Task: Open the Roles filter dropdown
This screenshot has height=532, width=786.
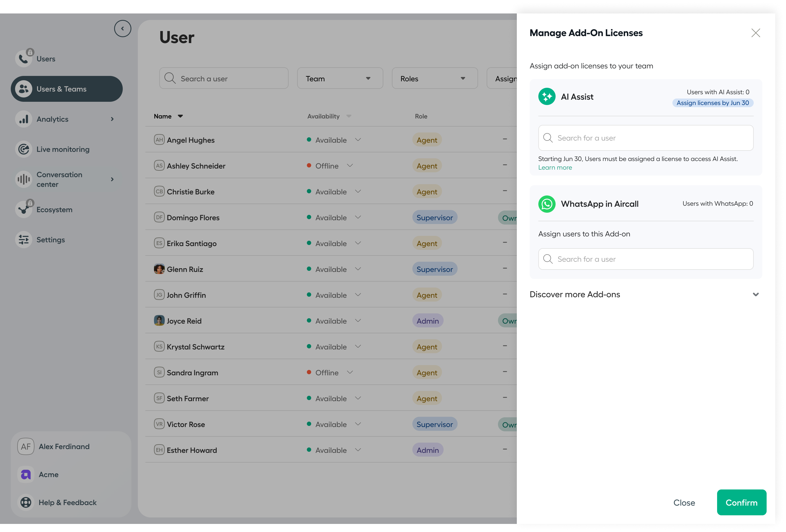Action: pyautogui.click(x=435, y=78)
